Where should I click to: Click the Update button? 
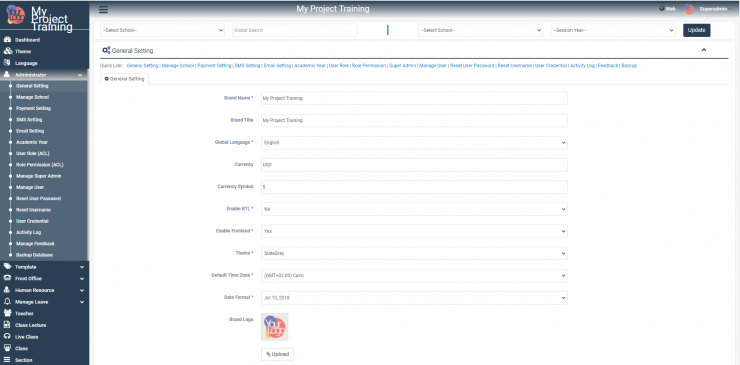(696, 30)
